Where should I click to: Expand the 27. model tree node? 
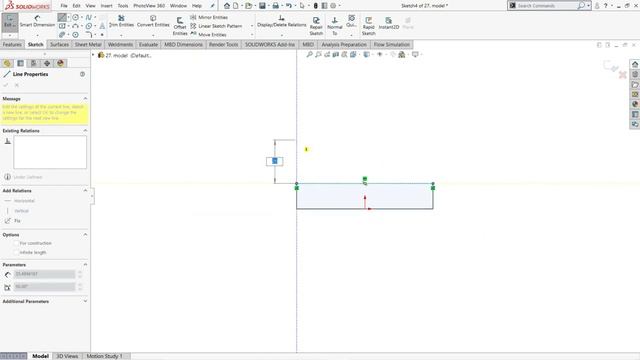point(93,55)
